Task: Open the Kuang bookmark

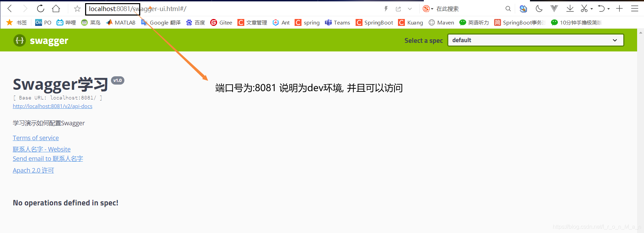Action: pyautogui.click(x=410, y=22)
